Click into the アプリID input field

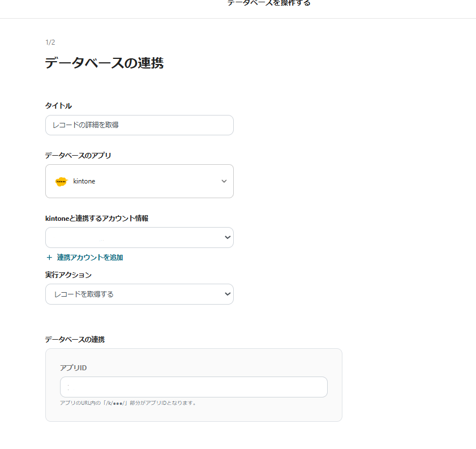click(194, 387)
